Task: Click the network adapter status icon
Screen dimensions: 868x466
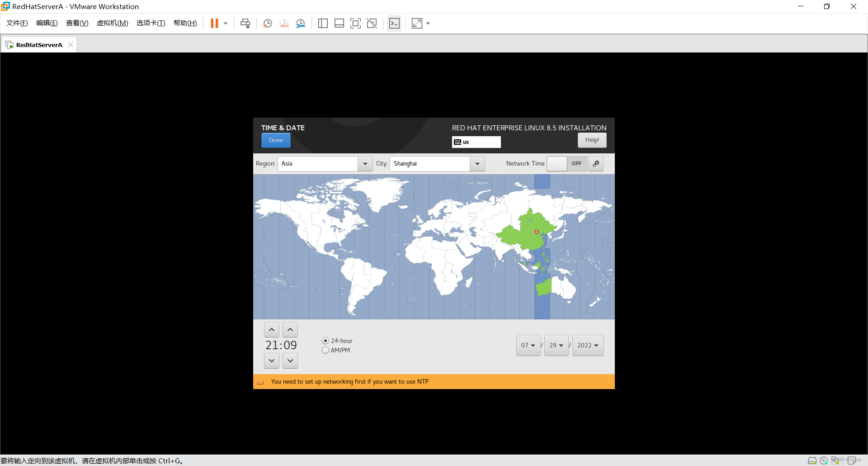Action: click(x=835, y=461)
